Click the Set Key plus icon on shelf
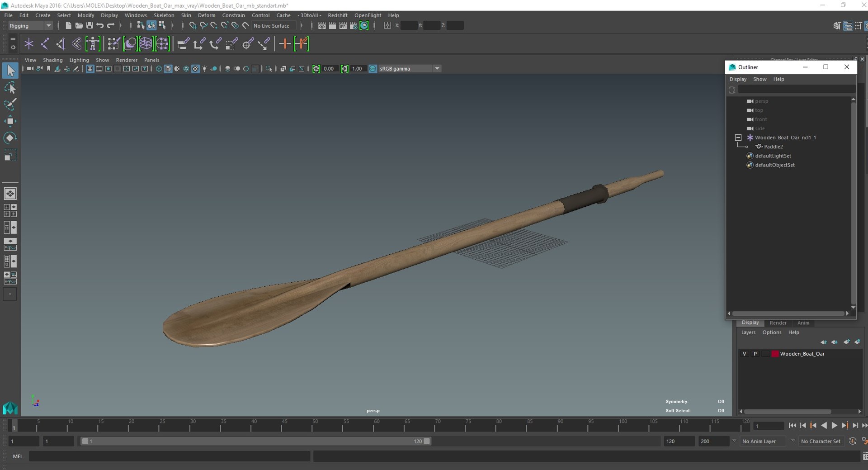Viewport: 868px width, 470px height. (285, 44)
